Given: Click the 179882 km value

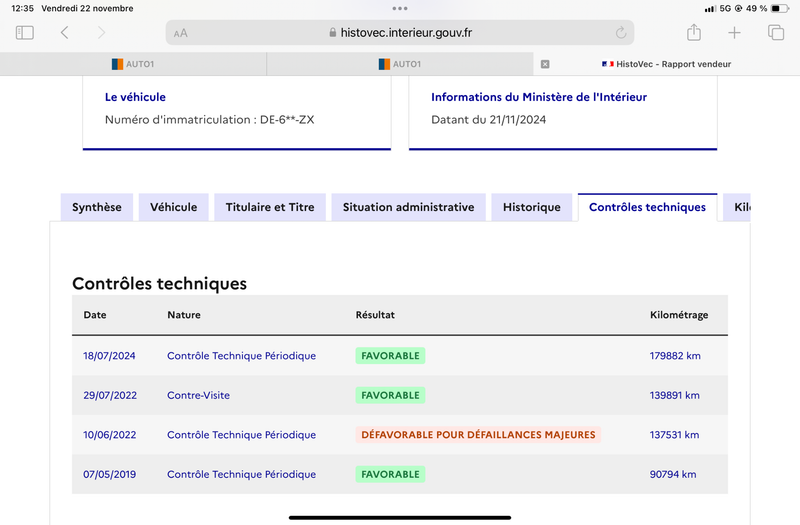Looking at the screenshot, I should 675,356.
